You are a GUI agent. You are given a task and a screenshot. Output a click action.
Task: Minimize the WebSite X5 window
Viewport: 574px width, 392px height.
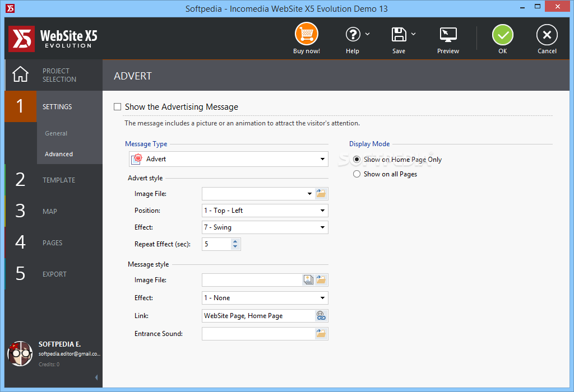[522, 7]
